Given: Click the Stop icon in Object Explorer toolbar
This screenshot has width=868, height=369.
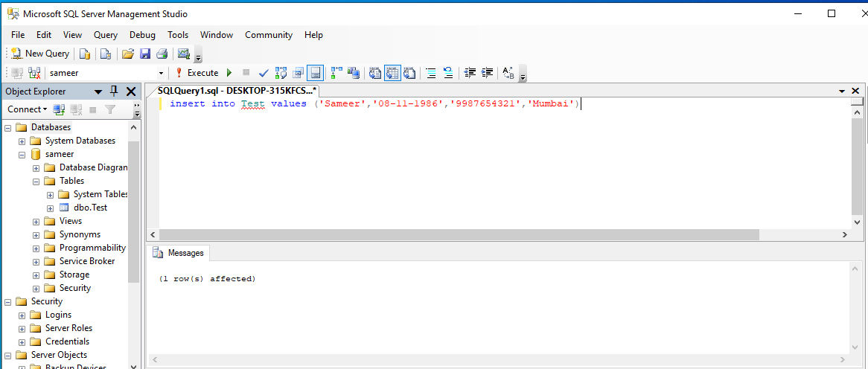Looking at the screenshot, I should click(92, 109).
